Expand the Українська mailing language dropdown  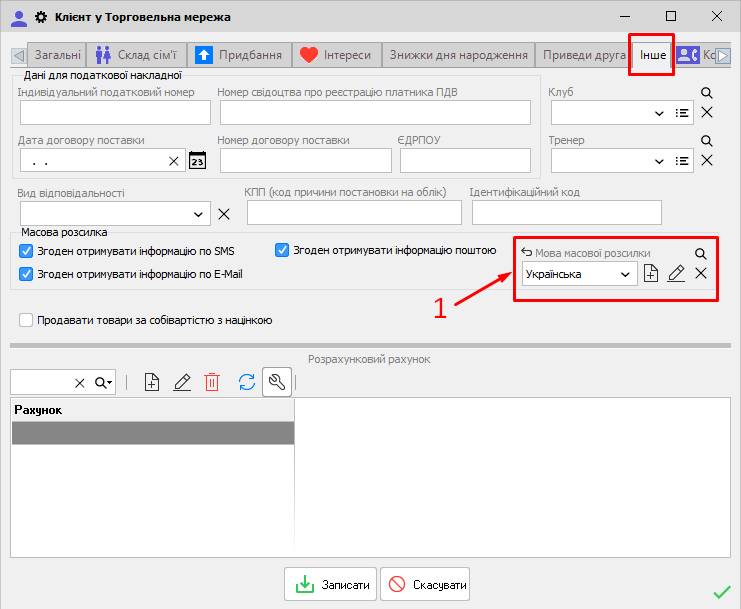coord(625,274)
